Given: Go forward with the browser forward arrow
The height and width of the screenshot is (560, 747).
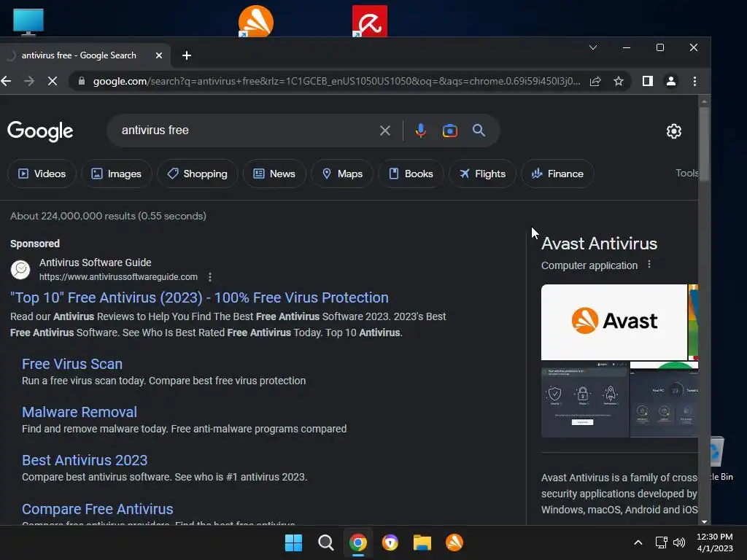Looking at the screenshot, I should tap(29, 81).
